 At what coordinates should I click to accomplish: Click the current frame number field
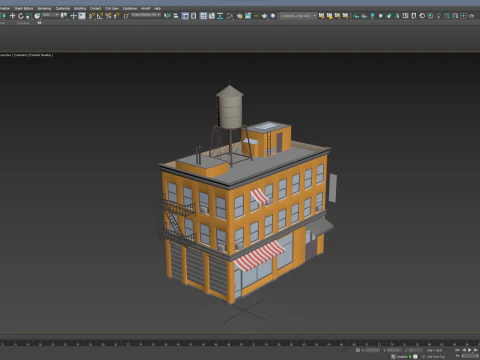469,356
